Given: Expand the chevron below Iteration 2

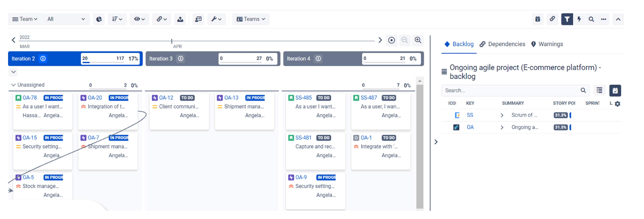Looking at the screenshot, I should pos(13,72).
